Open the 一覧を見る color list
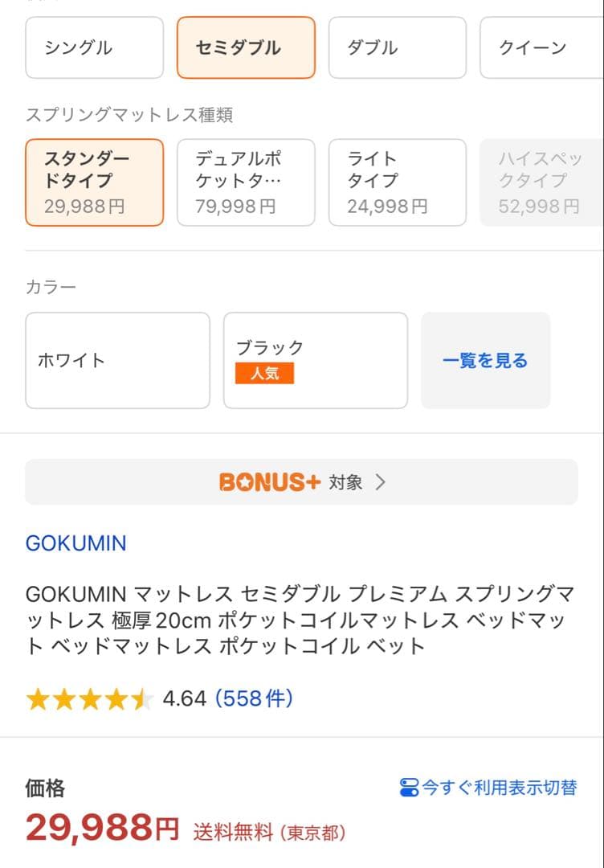Image resolution: width=604 pixels, height=868 pixels. pyautogui.click(x=485, y=359)
